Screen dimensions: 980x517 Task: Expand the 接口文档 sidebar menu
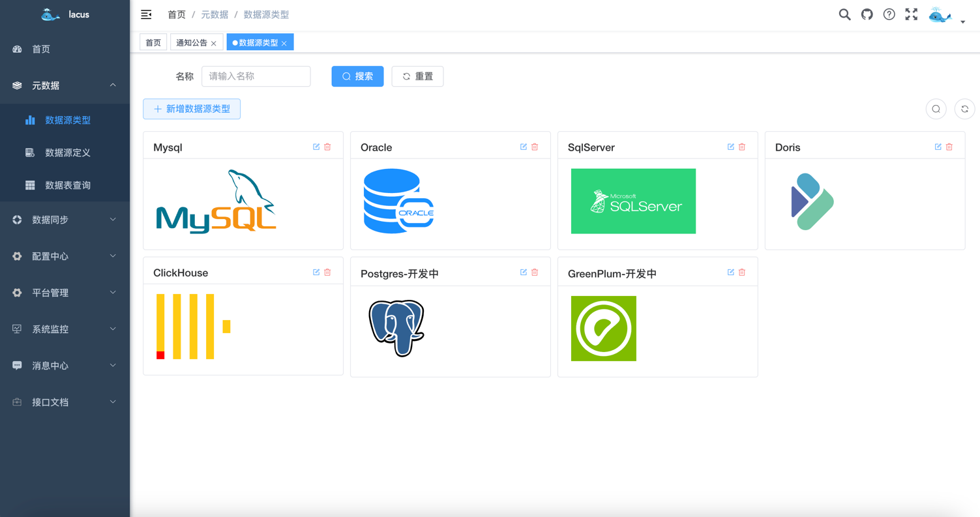65,402
